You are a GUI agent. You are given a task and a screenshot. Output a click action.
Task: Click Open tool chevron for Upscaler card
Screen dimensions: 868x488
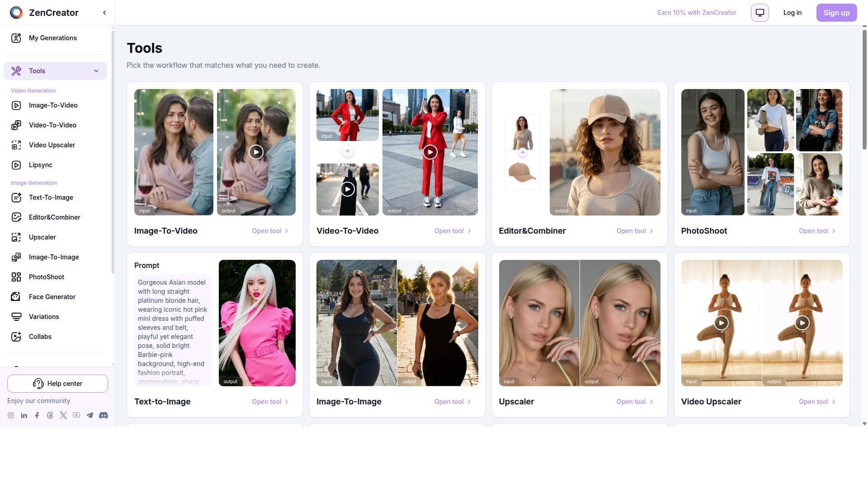651,402
